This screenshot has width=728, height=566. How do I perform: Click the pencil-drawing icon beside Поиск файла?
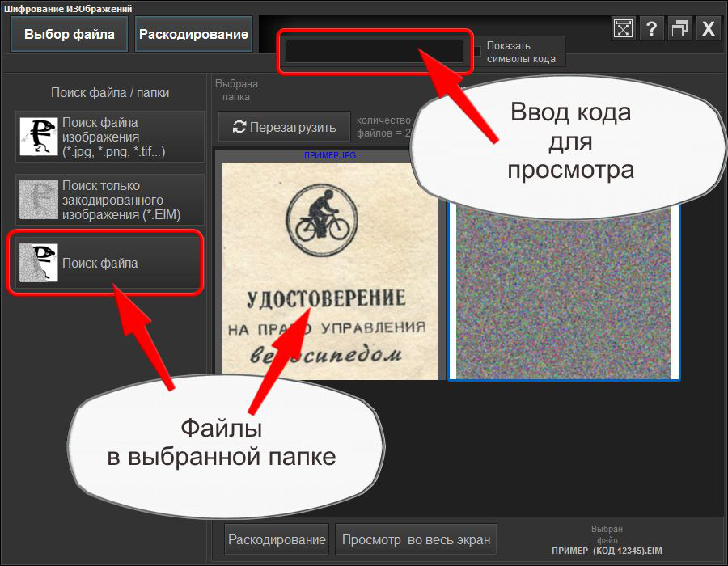(38, 260)
